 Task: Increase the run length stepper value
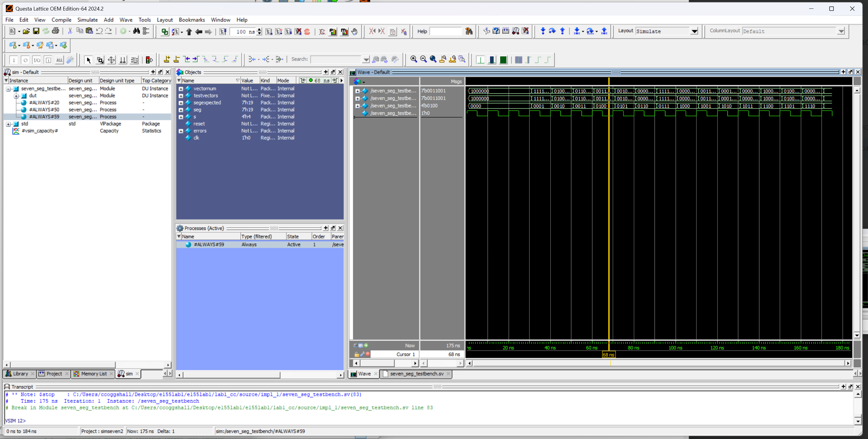tap(259, 30)
